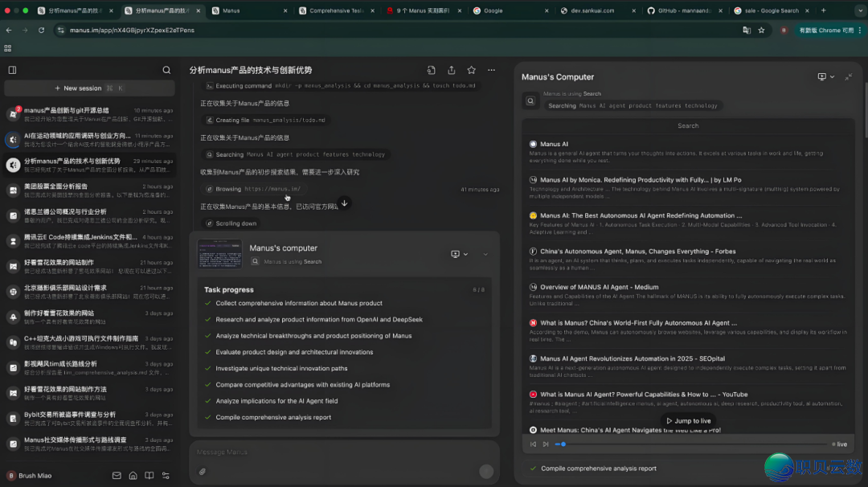Image resolution: width=868 pixels, height=487 pixels.
Task: Switch to the GitHub browser tab
Action: [684, 10]
